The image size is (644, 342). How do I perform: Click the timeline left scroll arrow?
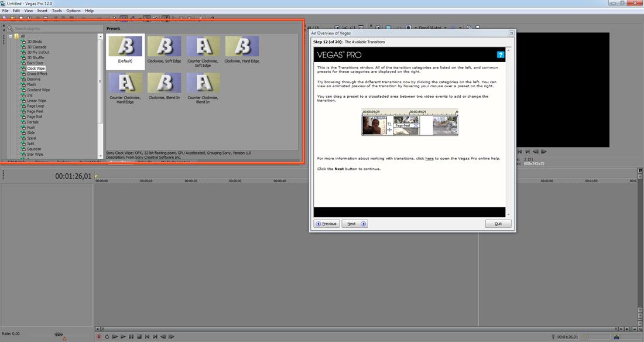coord(97,329)
